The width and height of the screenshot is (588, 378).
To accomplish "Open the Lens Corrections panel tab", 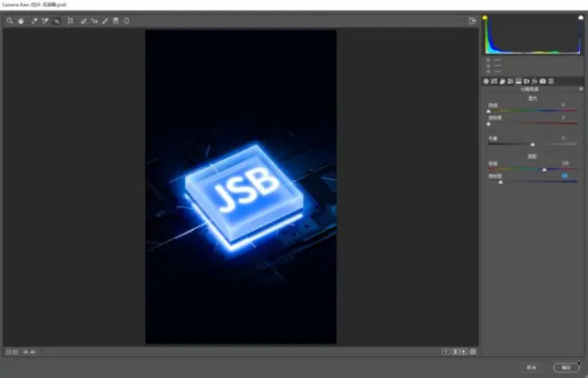I will [x=527, y=81].
